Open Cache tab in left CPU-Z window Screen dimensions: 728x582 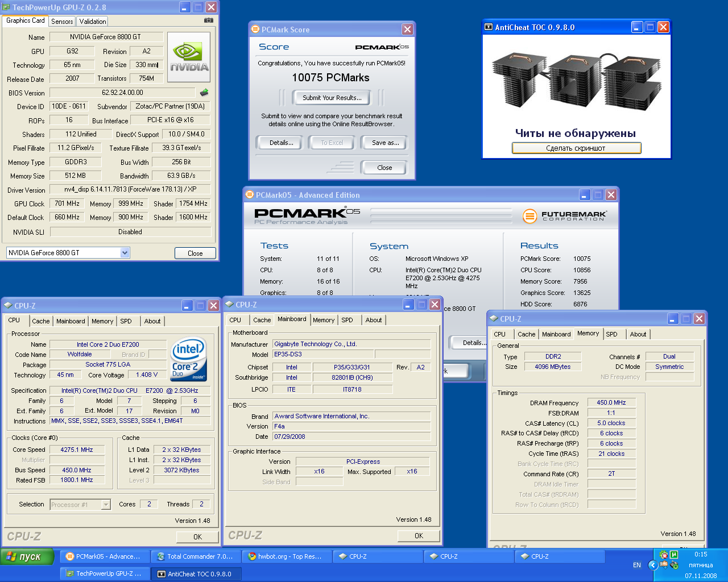point(40,321)
